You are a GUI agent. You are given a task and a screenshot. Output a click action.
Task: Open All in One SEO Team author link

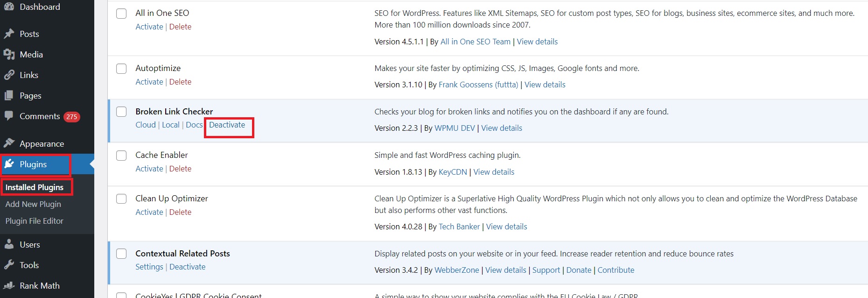pyautogui.click(x=476, y=42)
